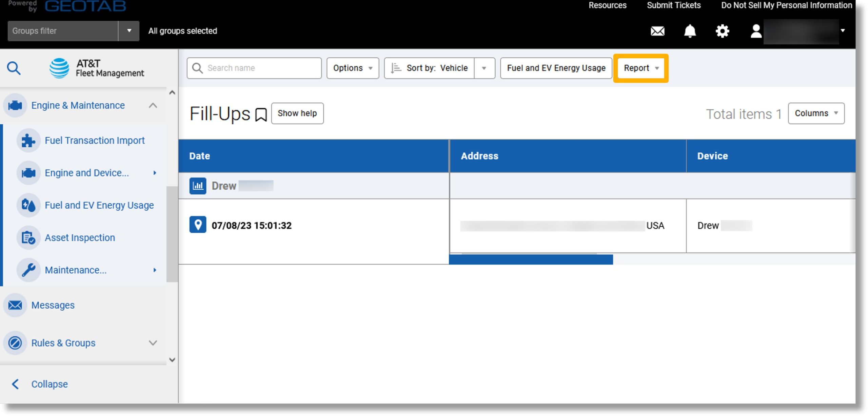868x416 pixels.
Task: Click the Date column header
Action: tap(314, 156)
